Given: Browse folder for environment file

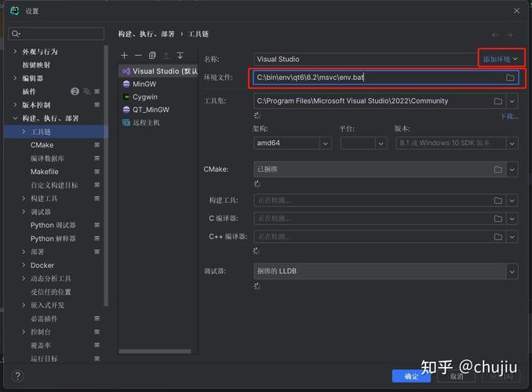Looking at the screenshot, I should pyautogui.click(x=510, y=78).
